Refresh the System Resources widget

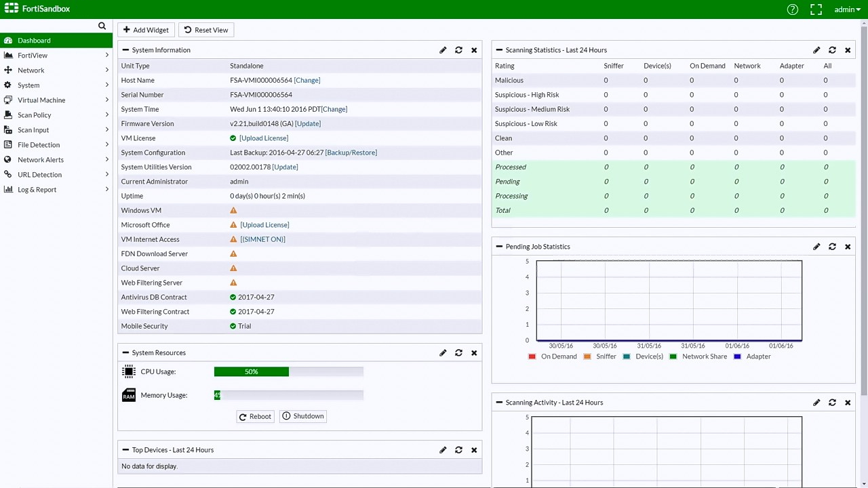pyautogui.click(x=458, y=353)
